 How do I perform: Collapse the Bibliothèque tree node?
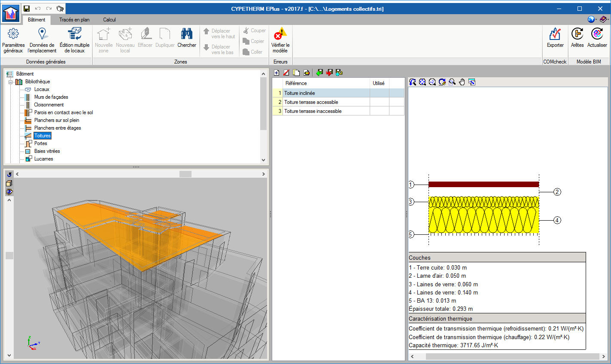coord(11,82)
